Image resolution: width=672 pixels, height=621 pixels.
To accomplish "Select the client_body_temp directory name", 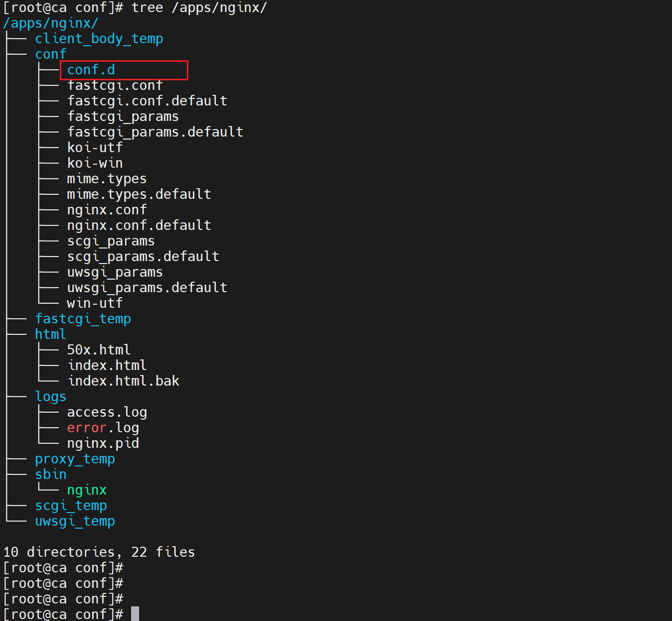I will pyautogui.click(x=99, y=39).
